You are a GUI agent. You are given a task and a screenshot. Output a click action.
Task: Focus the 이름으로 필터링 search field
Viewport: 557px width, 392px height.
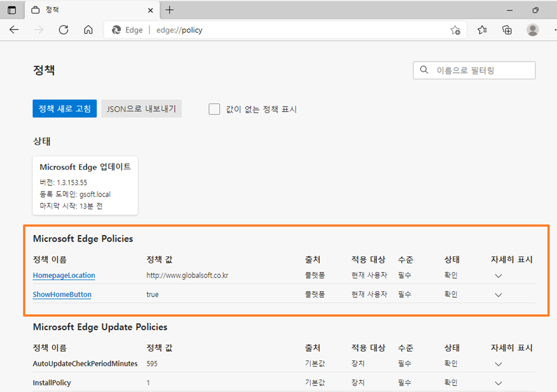(x=474, y=70)
